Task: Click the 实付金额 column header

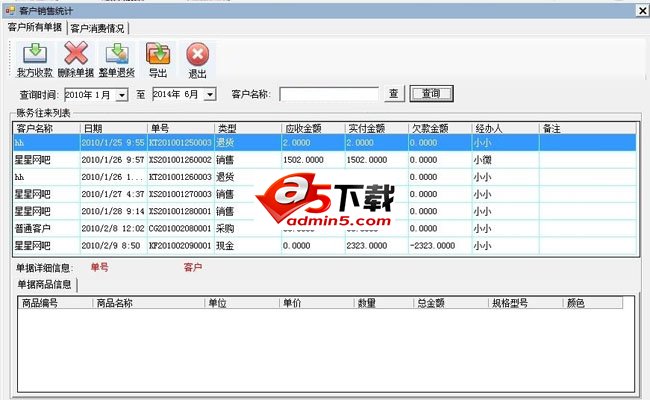Action: pos(376,128)
